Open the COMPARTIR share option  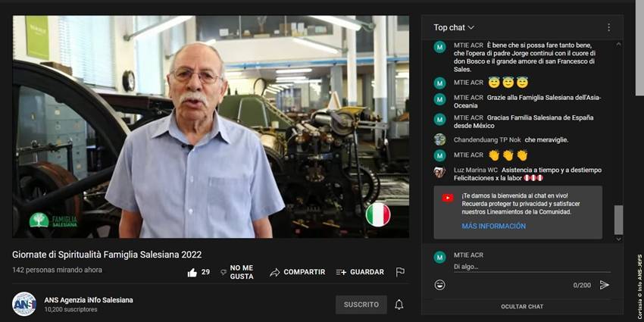[x=297, y=272]
